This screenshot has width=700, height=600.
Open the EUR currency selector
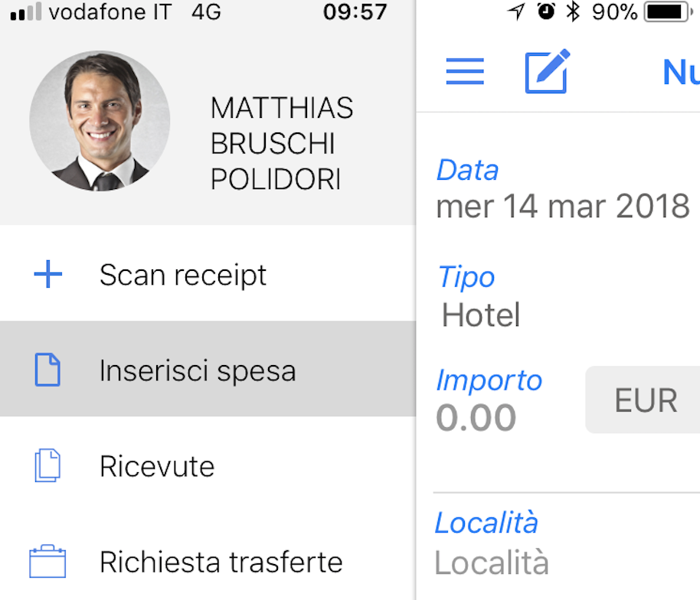tap(645, 400)
